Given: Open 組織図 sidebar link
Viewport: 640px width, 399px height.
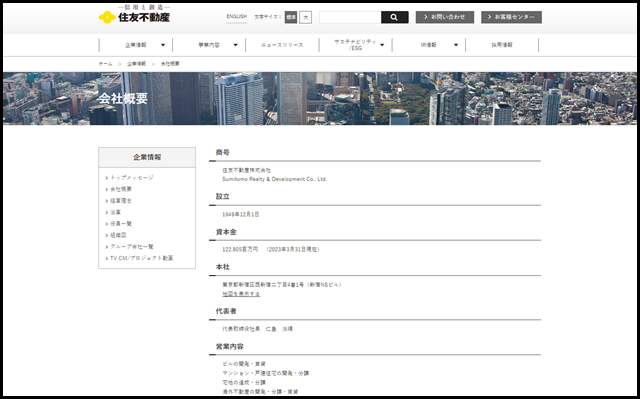Looking at the screenshot, I should (118, 235).
